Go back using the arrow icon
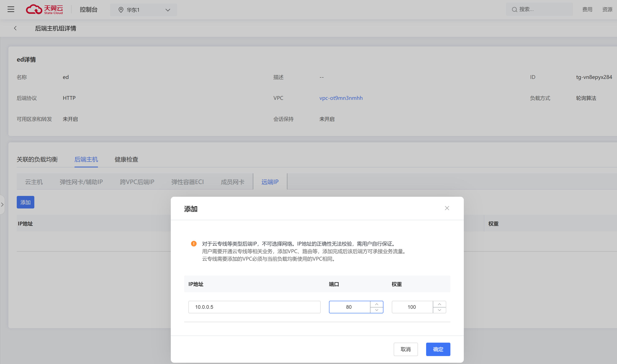Viewport: 617px width, 364px height. pyautogui.click(x=15, y=28)
